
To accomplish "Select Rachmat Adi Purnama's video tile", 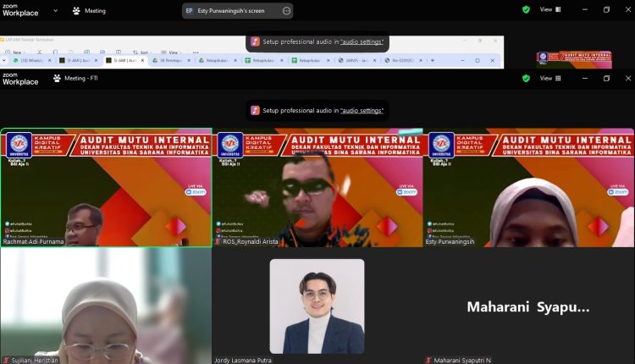I will point(106,187).
